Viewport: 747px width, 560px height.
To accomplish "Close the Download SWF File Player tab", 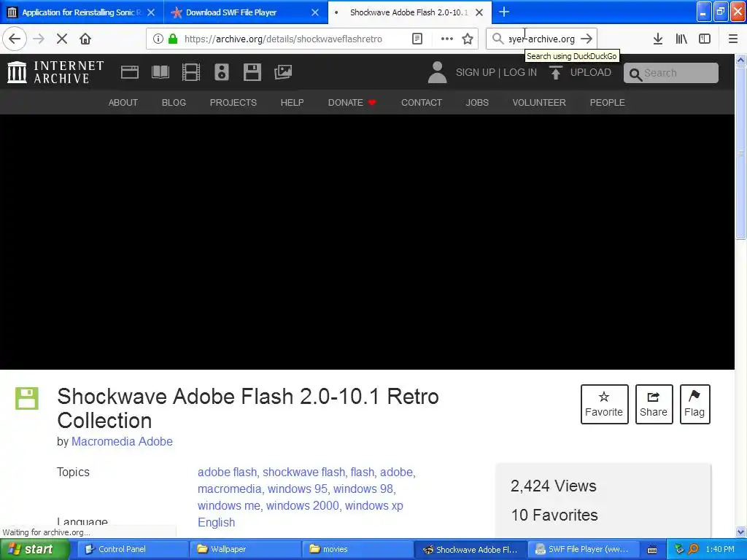I will (x=315, y=12).
